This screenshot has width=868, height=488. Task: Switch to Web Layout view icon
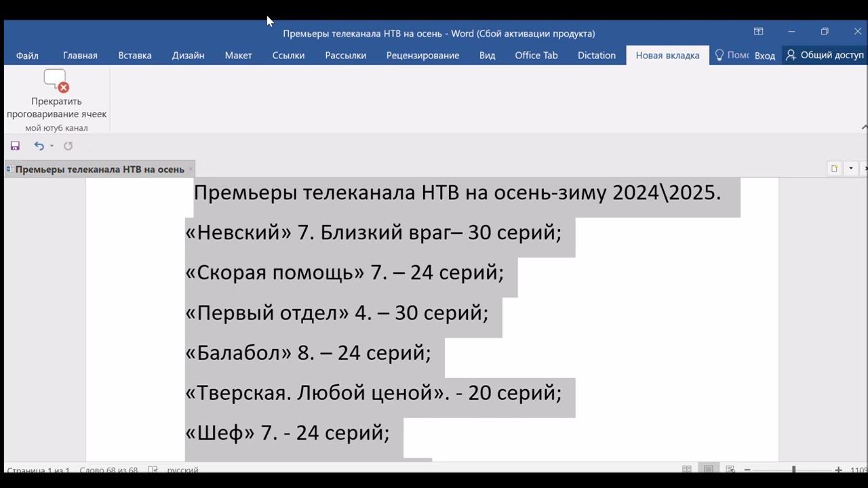coord(730,470)
